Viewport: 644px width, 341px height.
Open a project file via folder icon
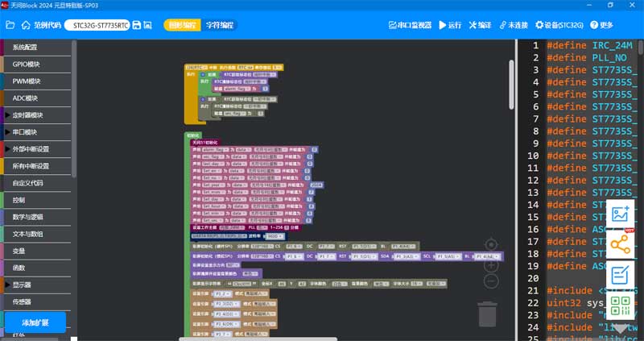tap(10, 25)
